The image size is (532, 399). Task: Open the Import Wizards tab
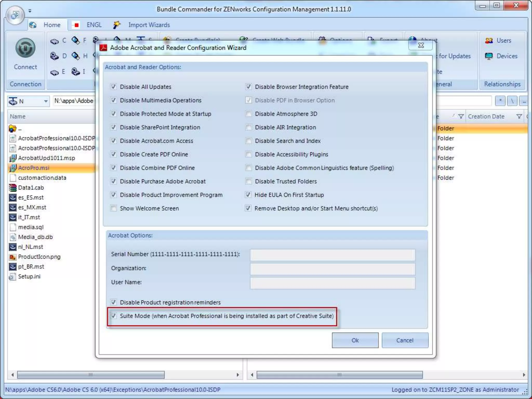pyautogui.click(x=149, y=25)
